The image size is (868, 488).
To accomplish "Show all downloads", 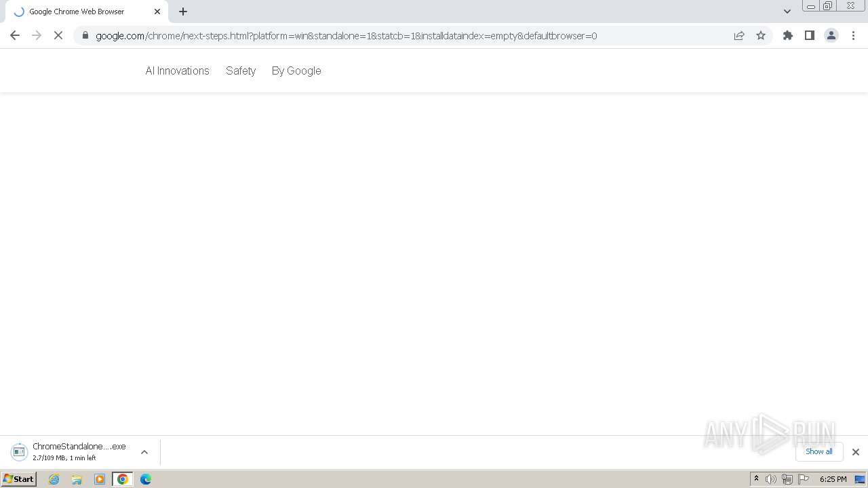I will 819,451.
